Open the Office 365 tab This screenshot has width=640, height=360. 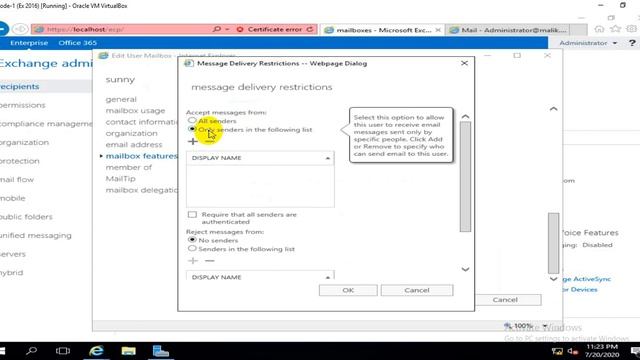point(78,43)
